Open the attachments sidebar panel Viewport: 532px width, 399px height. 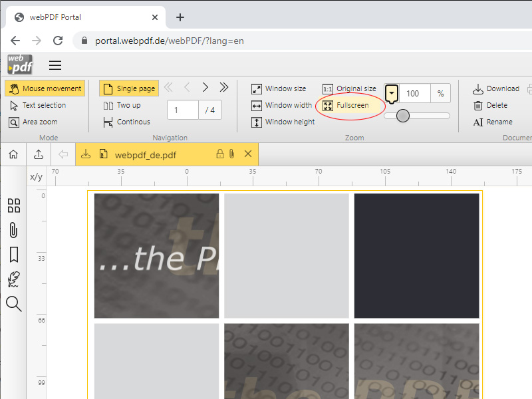point(13,230)
